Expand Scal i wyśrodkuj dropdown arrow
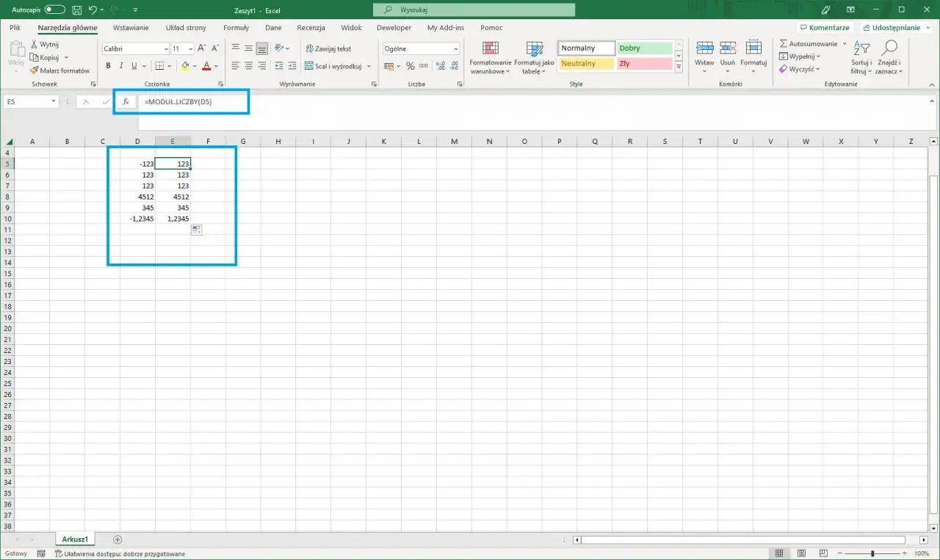This screenshot has height=560, width=940. click(x=369, y=66)
